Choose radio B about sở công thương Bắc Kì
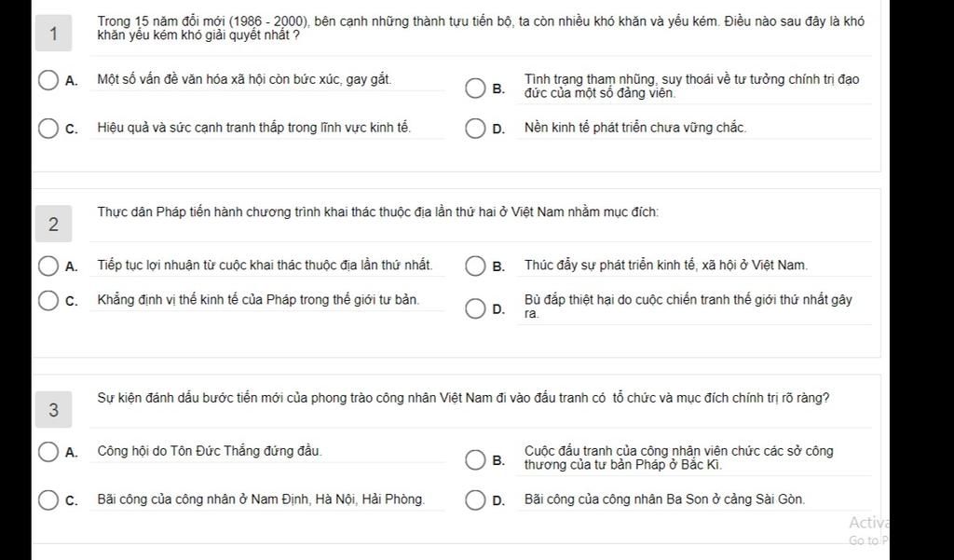954x560 pixels. click(475, 459)
